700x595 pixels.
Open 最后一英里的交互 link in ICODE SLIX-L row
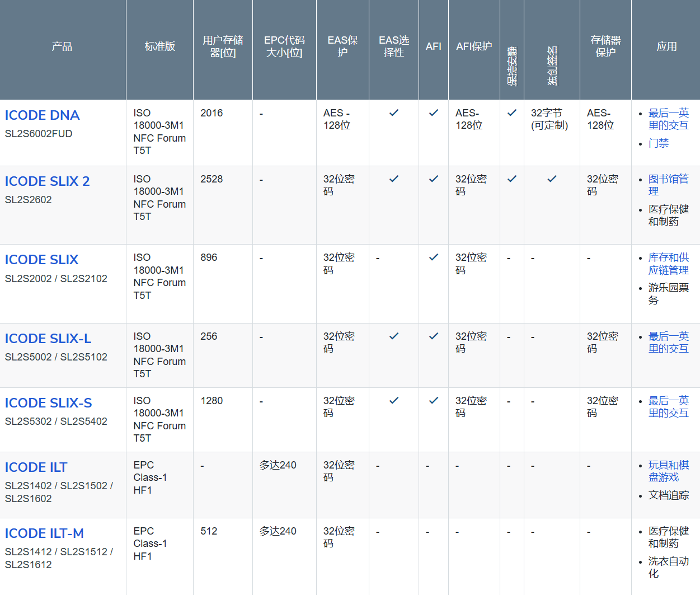[x=668, y=343]
